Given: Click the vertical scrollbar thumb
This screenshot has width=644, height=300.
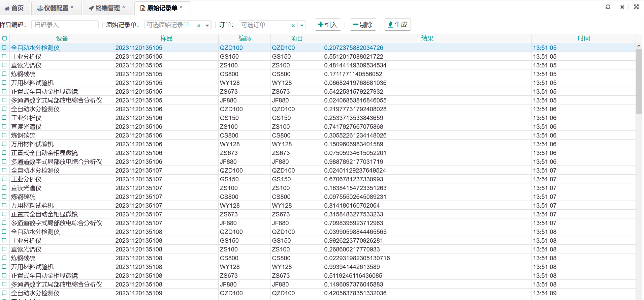Looking at the screenshot, I should pyautogui.click(x=639, y=81).
